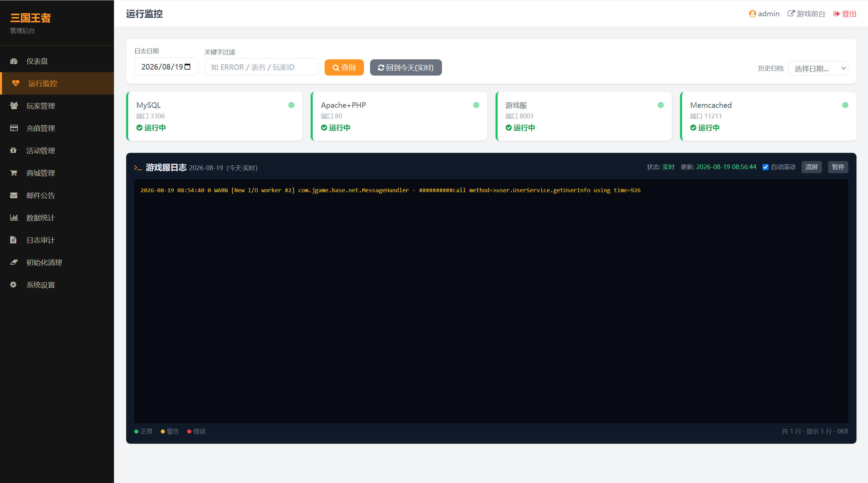Screen dimensions: 868x483
Task: Click the 警告 legend label
Action: pos(173,431)
